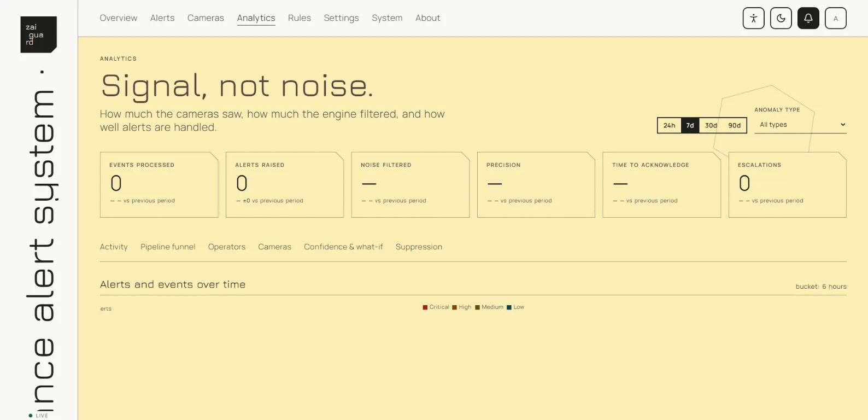
Task: Select the Analytics nav item
Action: tap(256, 18)
